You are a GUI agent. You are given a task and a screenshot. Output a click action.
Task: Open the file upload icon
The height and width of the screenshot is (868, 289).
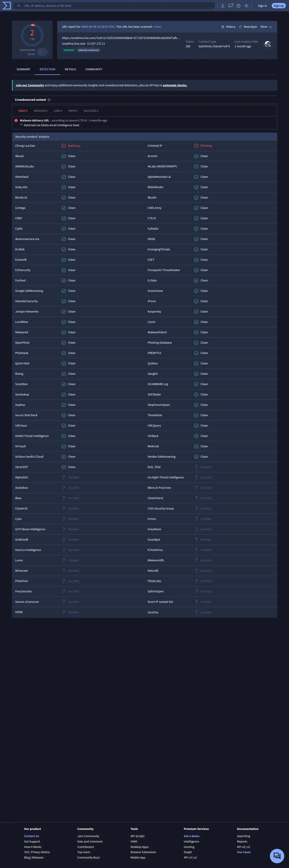[x=222, y=6]
